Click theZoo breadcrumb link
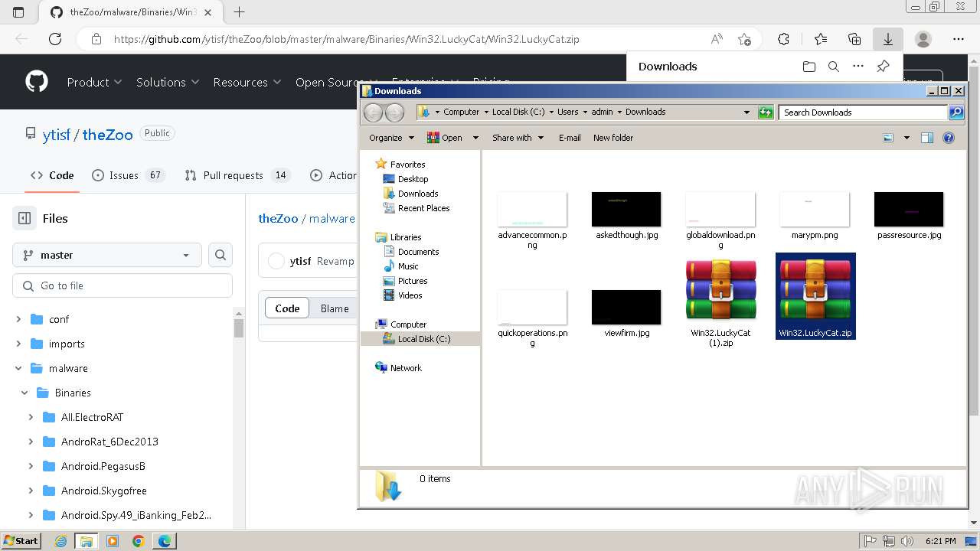 [278, 218]
